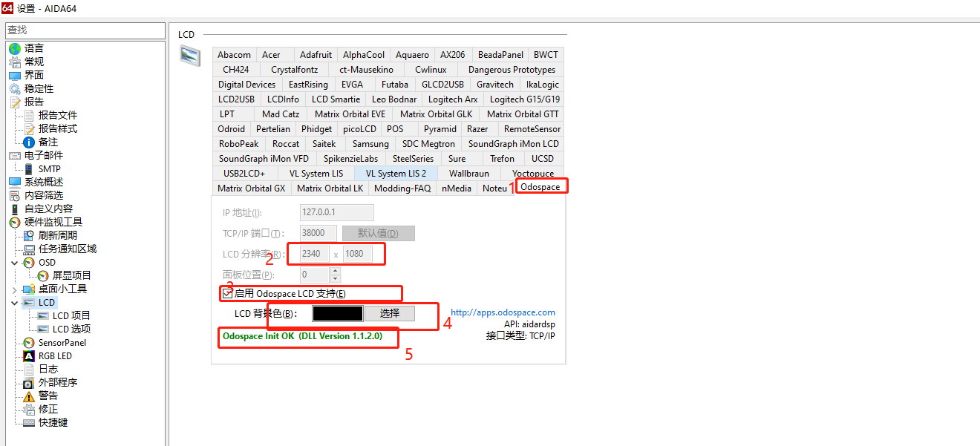The height and width of the screenshot is (446, 980).
Task: Click the OSD gauge icon
Action: click(29, 262)
